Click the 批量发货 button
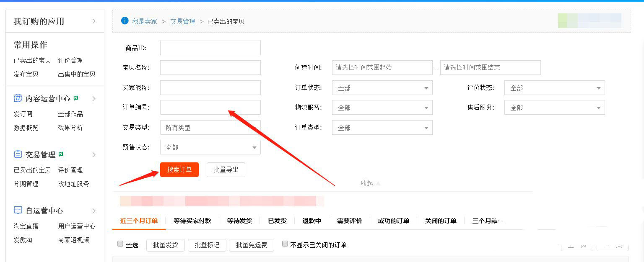 [166, 245]
